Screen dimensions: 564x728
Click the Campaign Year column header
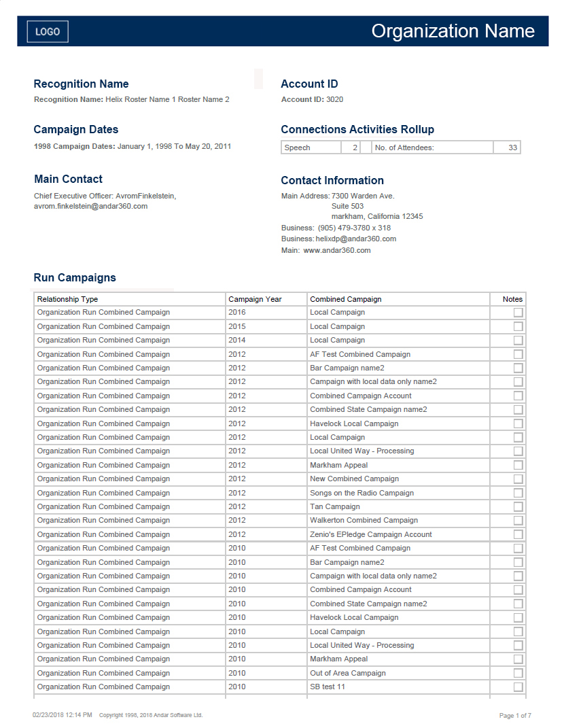tap(255, 299)
